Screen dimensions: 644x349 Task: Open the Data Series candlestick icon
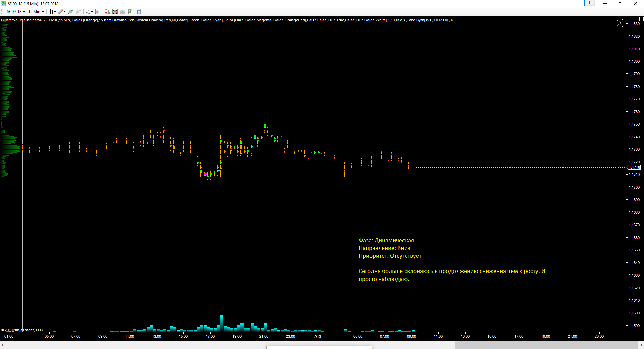115,12
